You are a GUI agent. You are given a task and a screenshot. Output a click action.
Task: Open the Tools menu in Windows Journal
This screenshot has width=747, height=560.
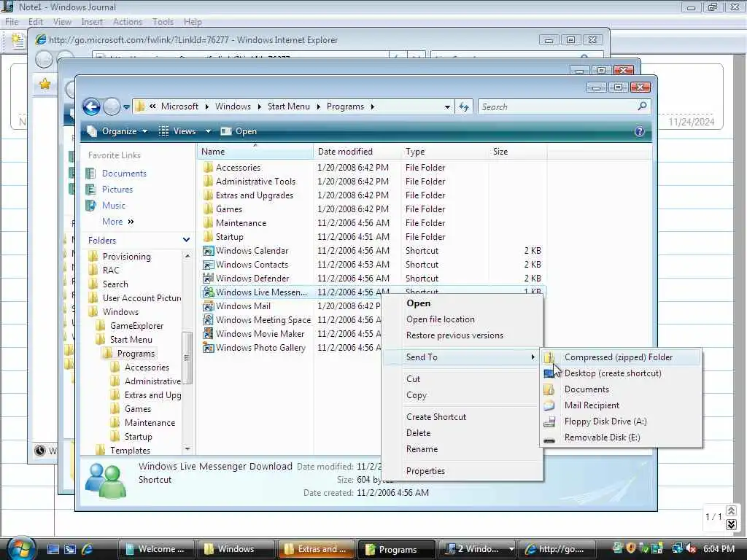163,22
